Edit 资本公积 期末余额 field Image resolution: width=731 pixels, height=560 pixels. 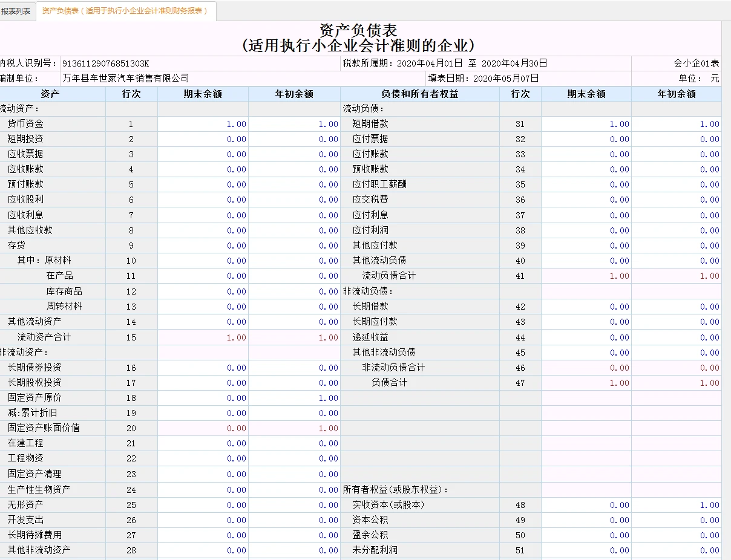point(586,520)
